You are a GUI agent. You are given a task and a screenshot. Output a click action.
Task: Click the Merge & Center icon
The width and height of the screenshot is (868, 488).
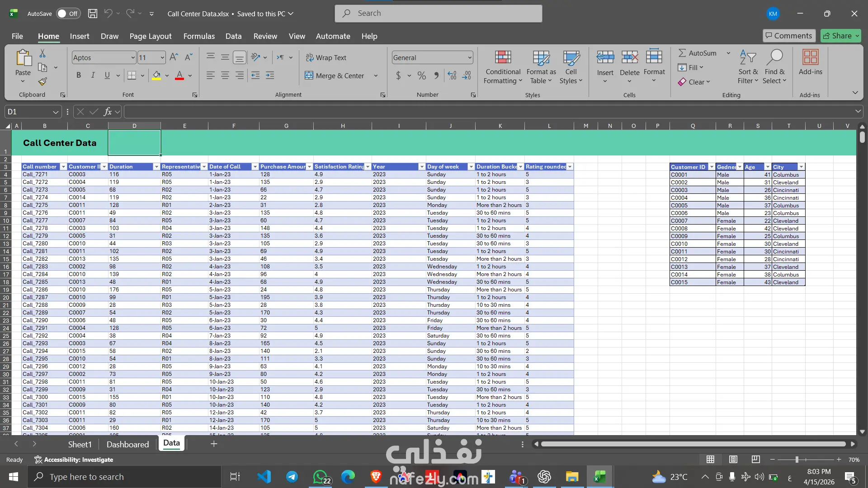[x=309, y=75]
